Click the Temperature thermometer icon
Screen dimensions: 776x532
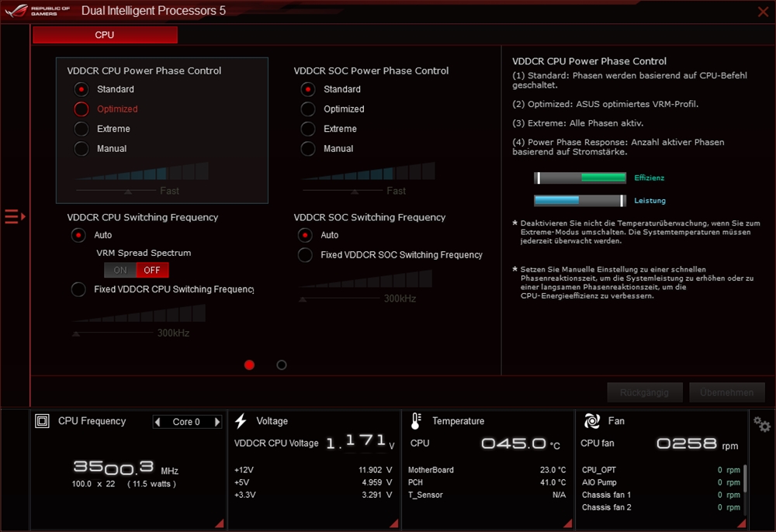click(x=416, y=421)
